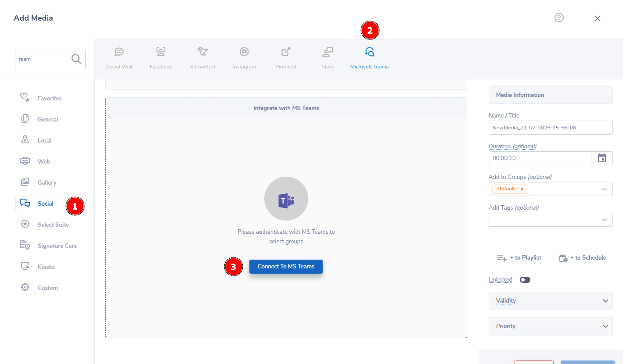Click the search magnifier icon
The image size is (623, 364).
[76, 59]
